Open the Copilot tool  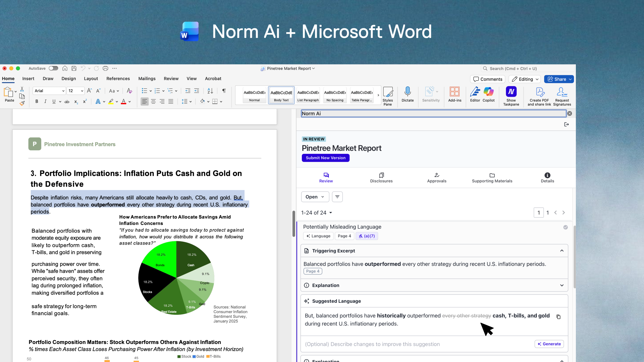pos(488,92)
